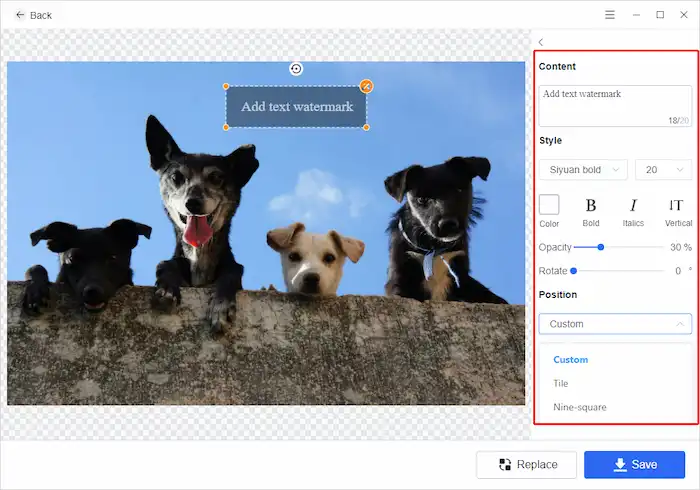Focus the Content text input field
This screenshot has width=700, height=490.
click(x=615, y=106)
